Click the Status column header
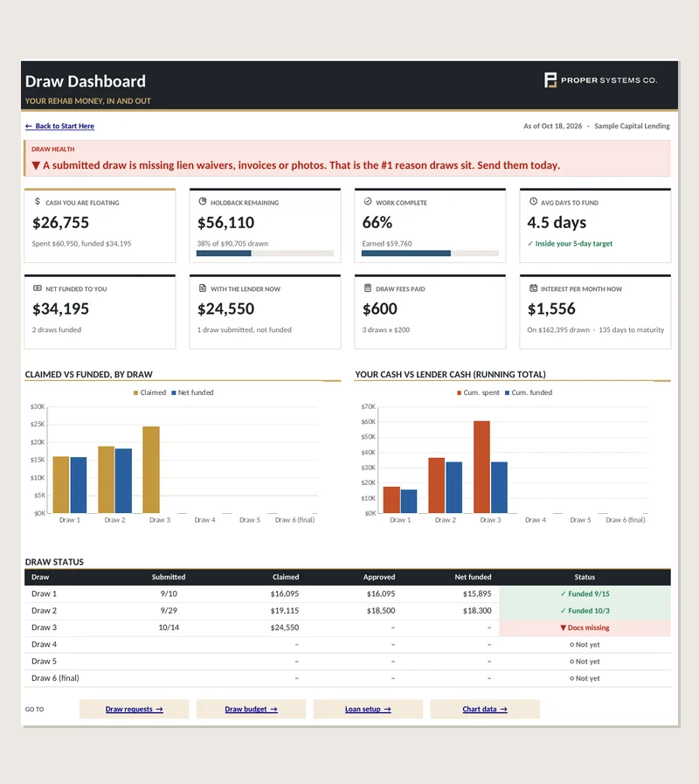 pyautogui.click(x=585, y=577)
